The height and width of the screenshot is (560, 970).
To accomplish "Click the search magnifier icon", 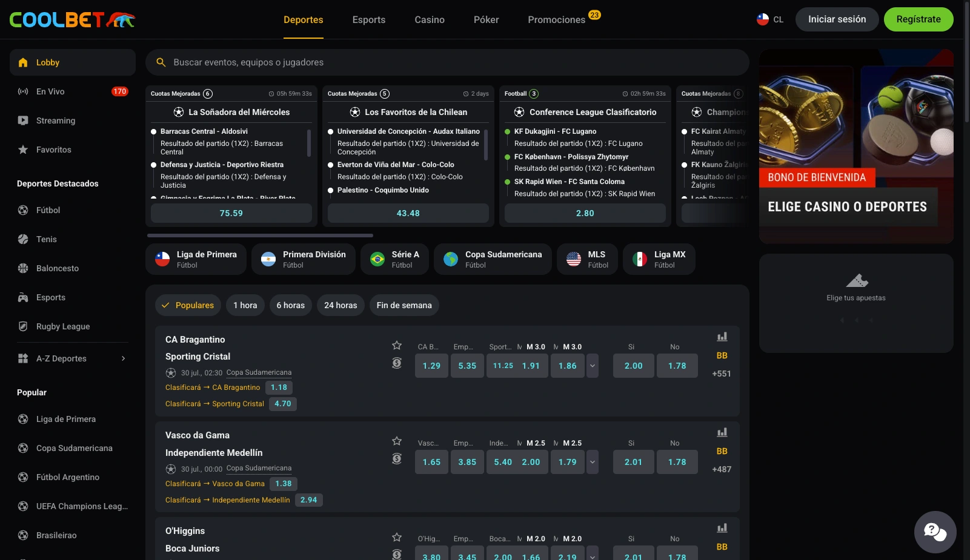I will (161, 62).
